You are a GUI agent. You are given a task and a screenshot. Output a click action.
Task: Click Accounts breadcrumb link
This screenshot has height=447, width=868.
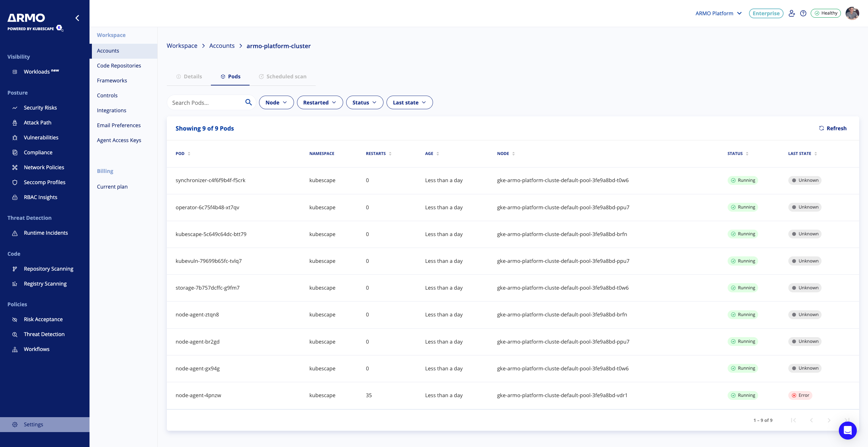222,46
